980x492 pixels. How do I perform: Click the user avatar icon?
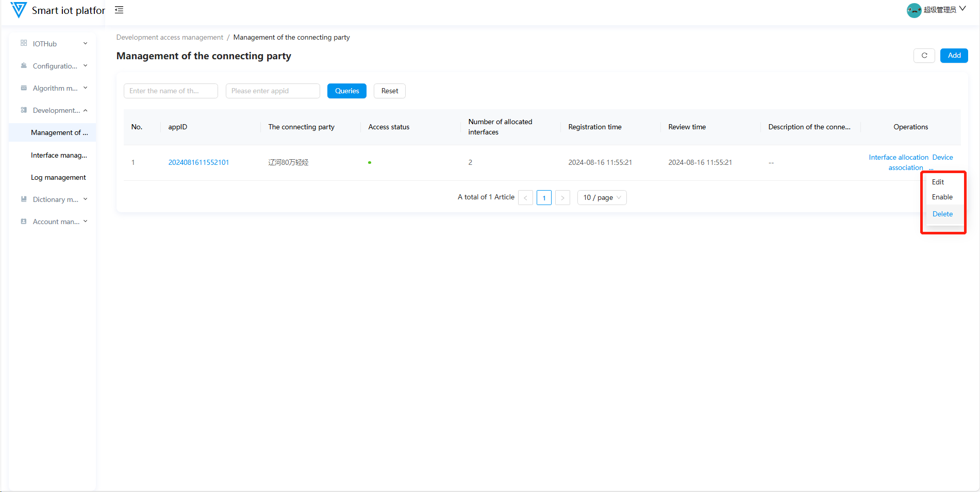(913, 10)
